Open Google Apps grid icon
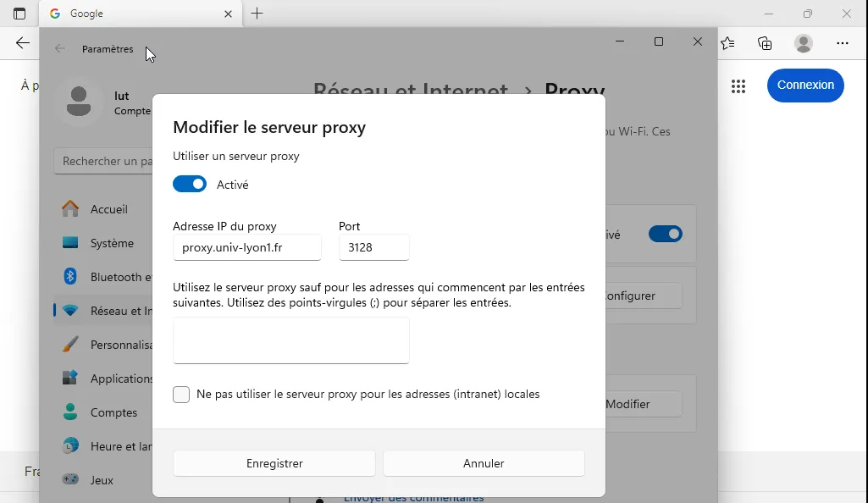 [738, 86]
